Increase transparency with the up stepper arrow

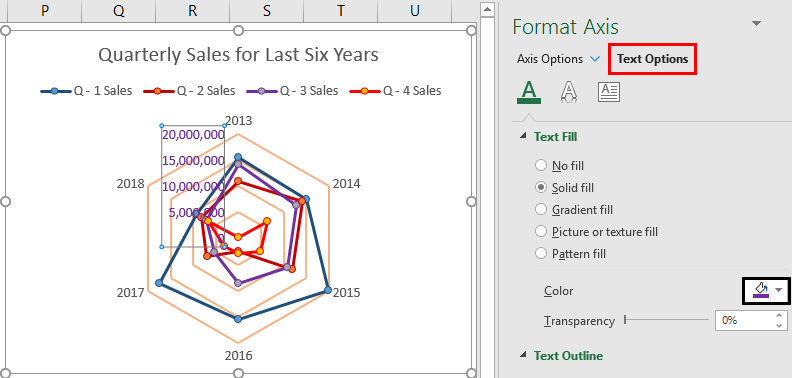point(779,316)
